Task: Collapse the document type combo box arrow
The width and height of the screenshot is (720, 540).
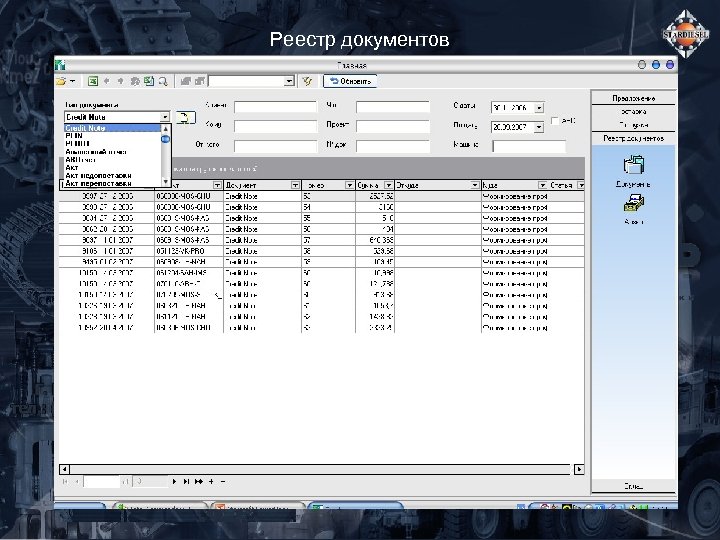Action: click(x=164, y=117)
